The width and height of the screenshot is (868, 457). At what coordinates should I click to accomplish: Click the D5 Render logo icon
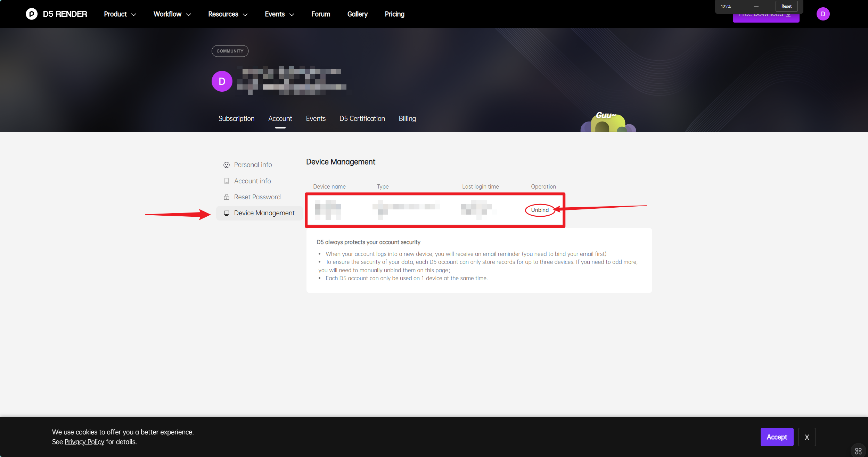click(x=32, y=14)
